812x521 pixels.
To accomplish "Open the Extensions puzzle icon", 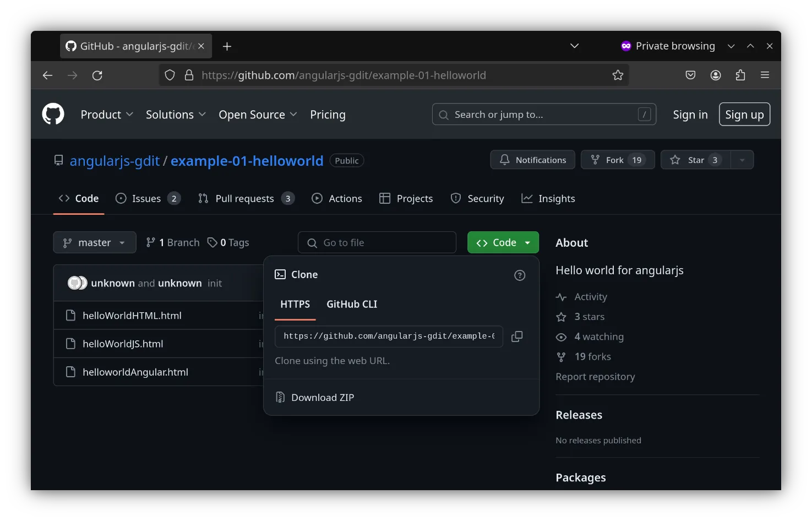I will click(740, 75).
